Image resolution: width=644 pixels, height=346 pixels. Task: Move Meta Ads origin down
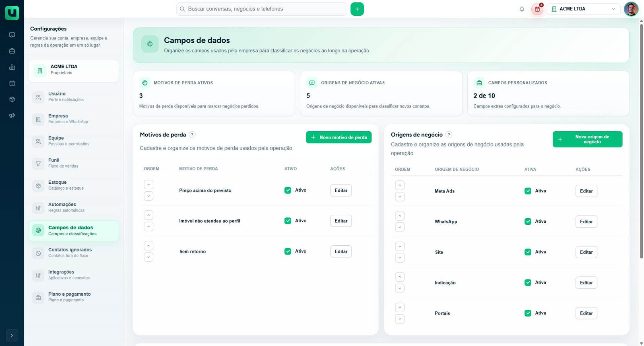[400, 197]
